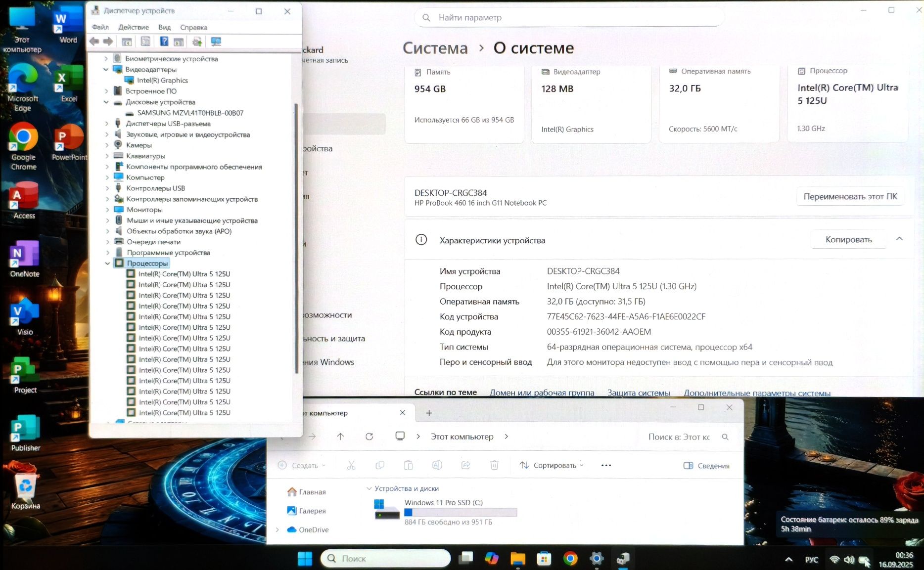The height and width of the screenshot is (570, 924).
Task: Select the Windows 11 Pro SSD (C:) drive
Action: [445, 512]
